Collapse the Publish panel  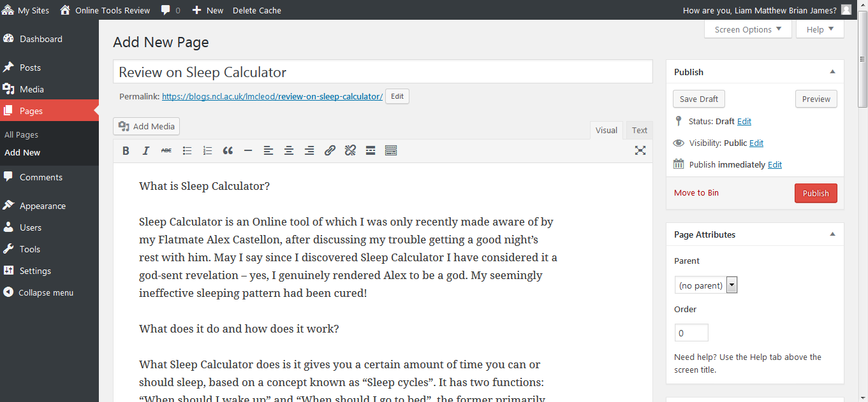tap(832, 72)
